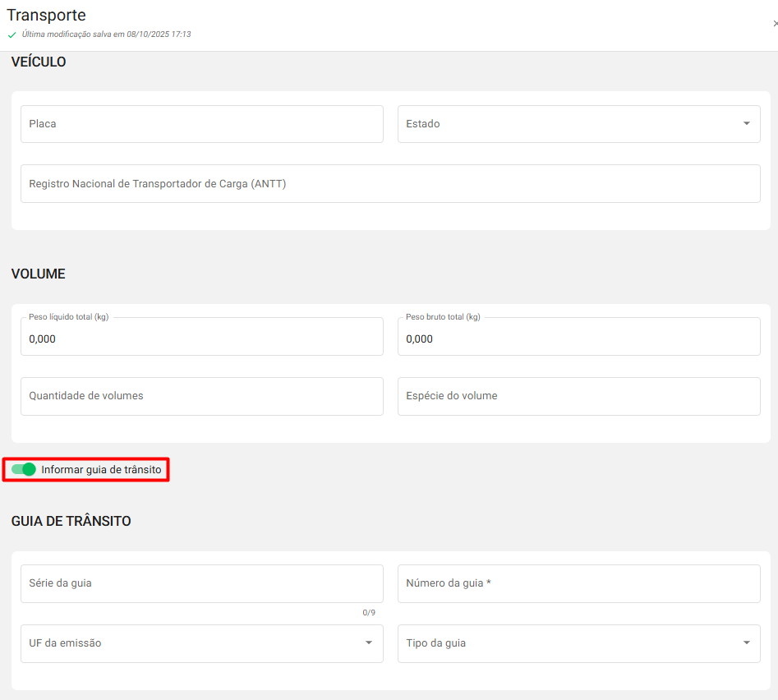Focus the Espécie do volume field
Image resolution: width=778 pixels, height=700 pixels.
pyautogui.click(x=578, y=396)
